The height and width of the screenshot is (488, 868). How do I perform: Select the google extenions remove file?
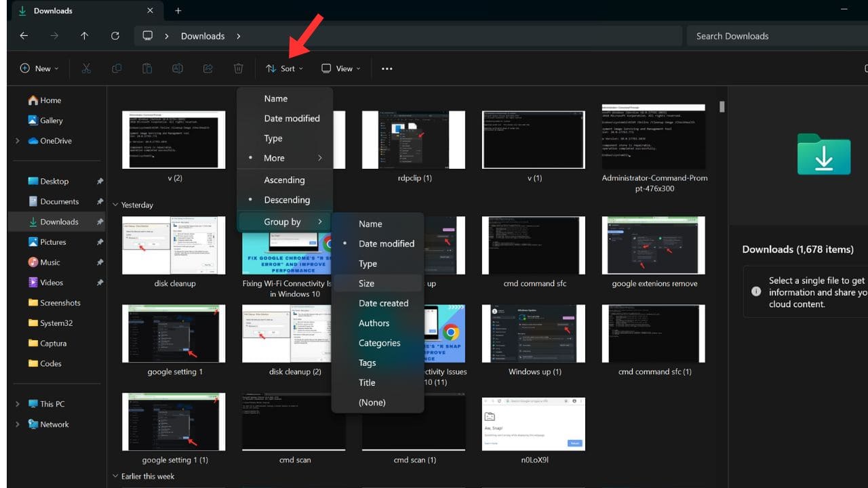(x=654, y=252)
